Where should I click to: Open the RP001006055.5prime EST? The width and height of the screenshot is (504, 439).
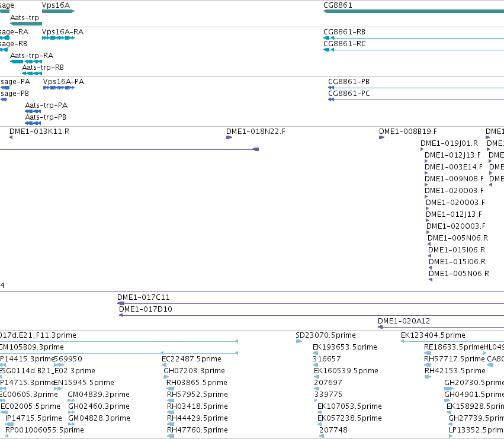click(44, 431)
